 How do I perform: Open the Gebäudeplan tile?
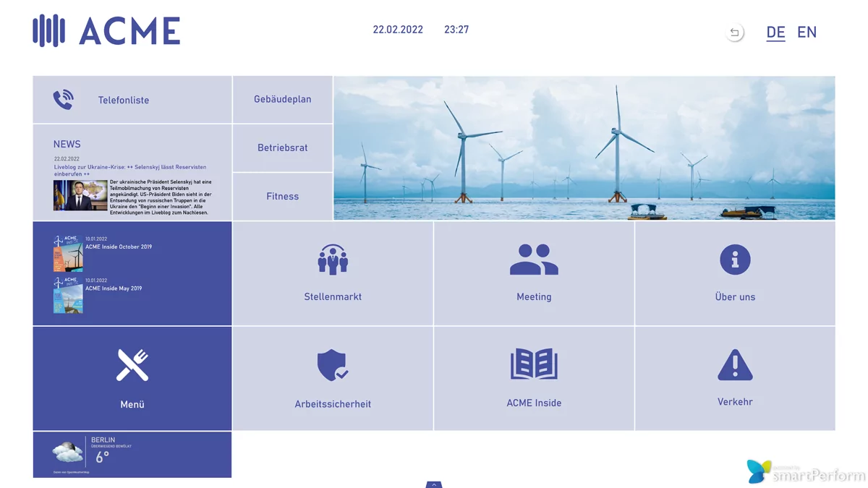pyautogui.click(x=283, y=99)
